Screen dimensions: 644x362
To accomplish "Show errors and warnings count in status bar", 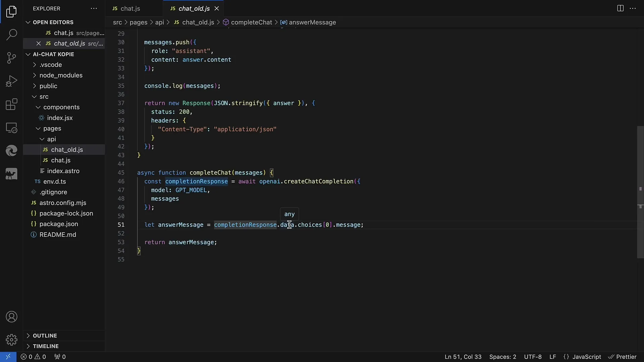I will [33, 357].
